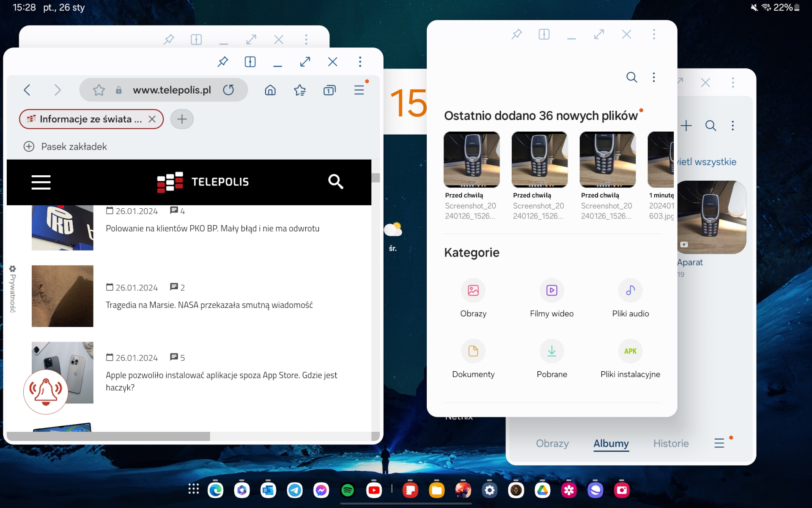Open browser three-line menu

click(x=359, y=90)
